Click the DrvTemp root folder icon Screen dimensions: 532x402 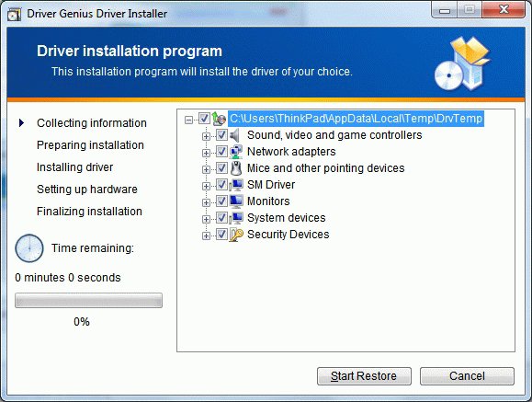(x=219, y=119)
